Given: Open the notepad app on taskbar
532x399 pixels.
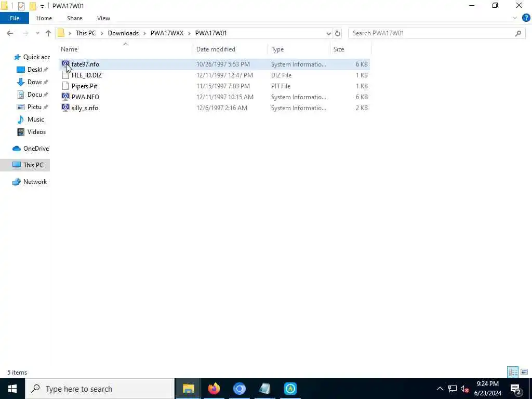Looking at the screenshot, I should [264, 389].
